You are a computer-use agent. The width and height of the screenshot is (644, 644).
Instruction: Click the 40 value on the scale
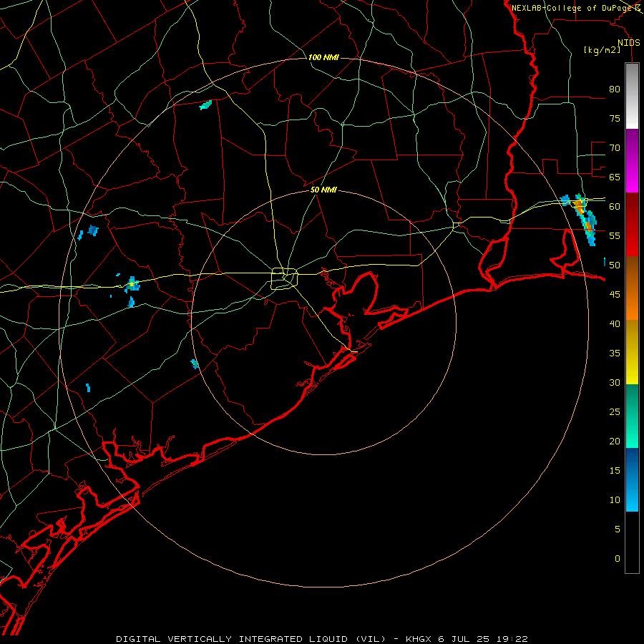pos(615,324)
